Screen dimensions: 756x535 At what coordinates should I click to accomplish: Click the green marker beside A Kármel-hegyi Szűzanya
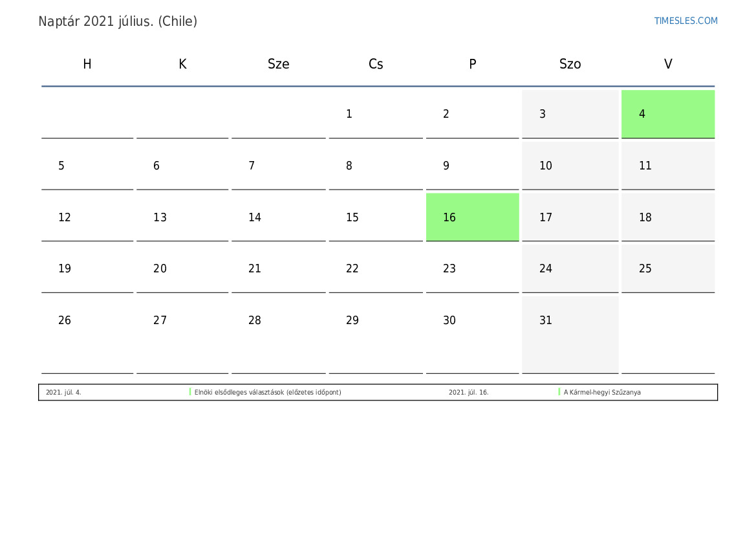pyautogui.click(x=559, y=392)
